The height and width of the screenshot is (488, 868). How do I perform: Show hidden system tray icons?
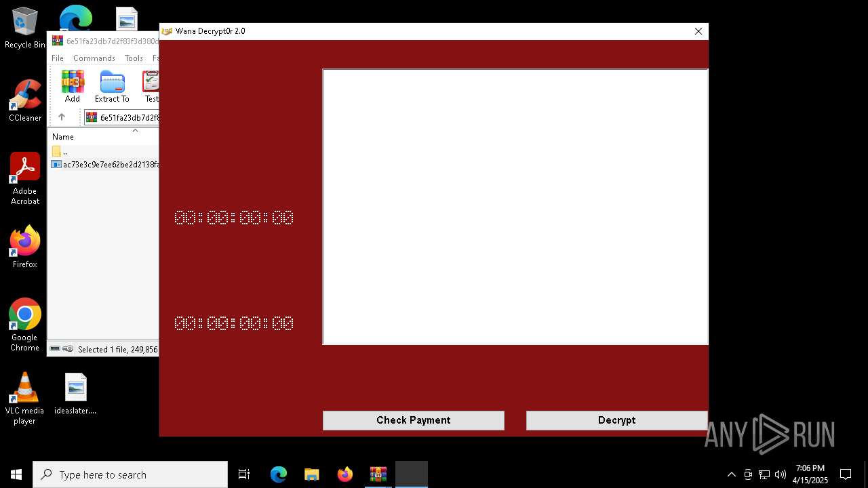731,474
